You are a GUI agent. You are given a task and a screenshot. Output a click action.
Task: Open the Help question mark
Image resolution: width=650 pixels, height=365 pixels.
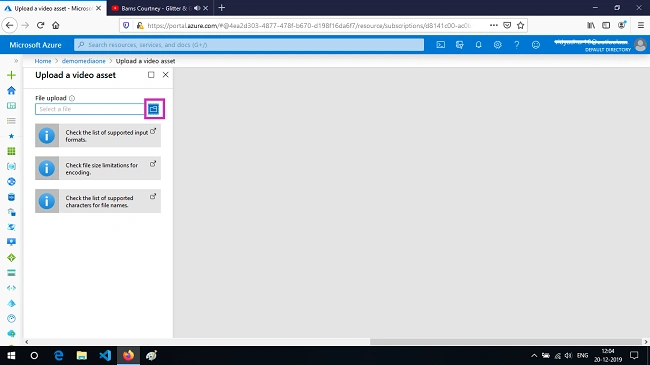click(517, 45)
